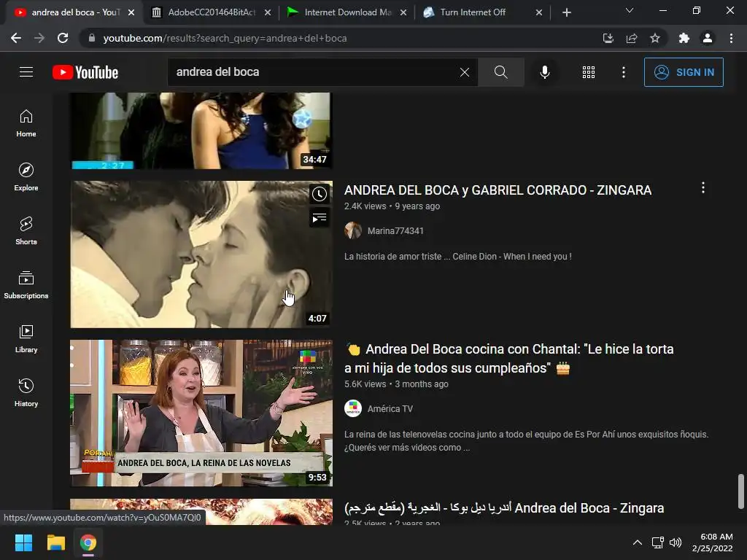747x560 pixels.
Task: Open the network tray icon
Action: [658, 542]
